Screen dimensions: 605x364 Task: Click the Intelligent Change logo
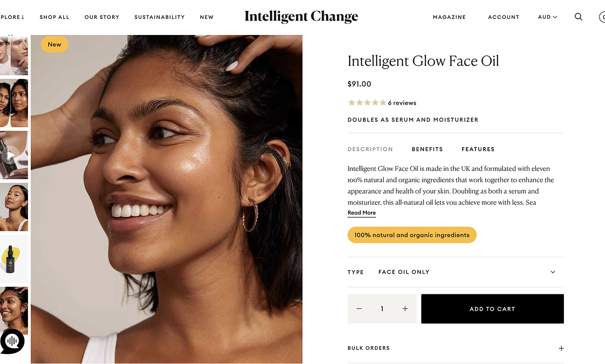click(x=301, y=17)
